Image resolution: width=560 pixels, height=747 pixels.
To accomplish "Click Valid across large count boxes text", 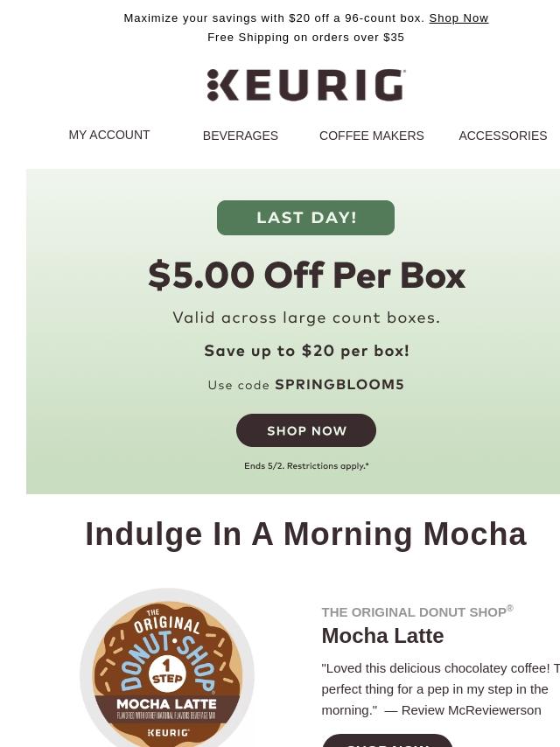I will (x=306, y=318).
